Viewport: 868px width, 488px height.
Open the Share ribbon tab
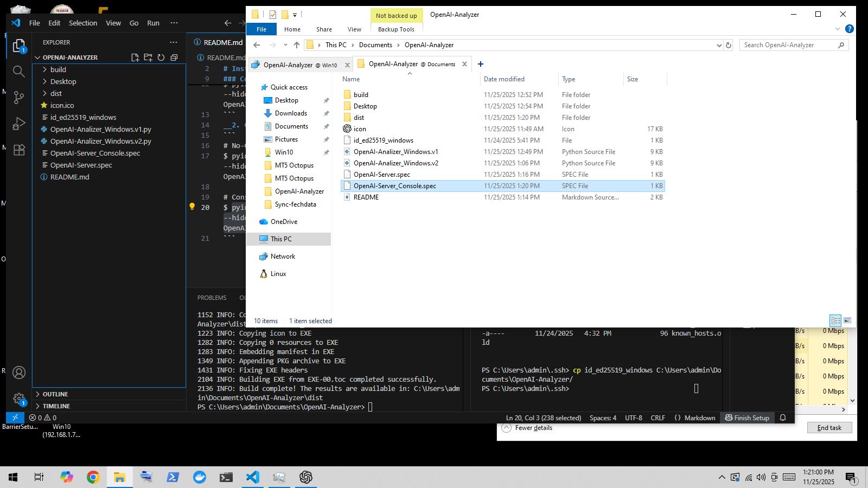[x=324, y=29]
